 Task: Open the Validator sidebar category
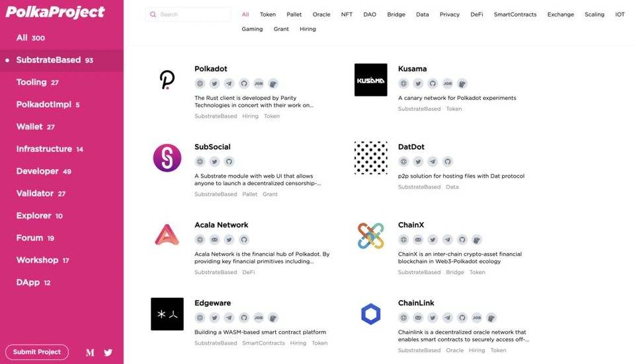35,193
